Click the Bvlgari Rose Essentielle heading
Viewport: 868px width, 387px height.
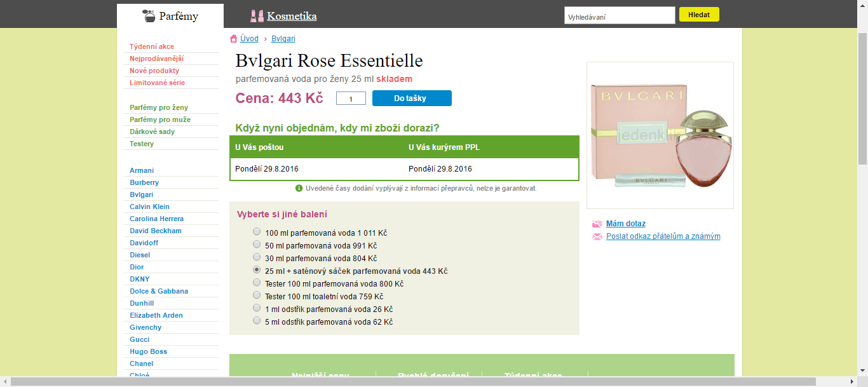point(329,61)
